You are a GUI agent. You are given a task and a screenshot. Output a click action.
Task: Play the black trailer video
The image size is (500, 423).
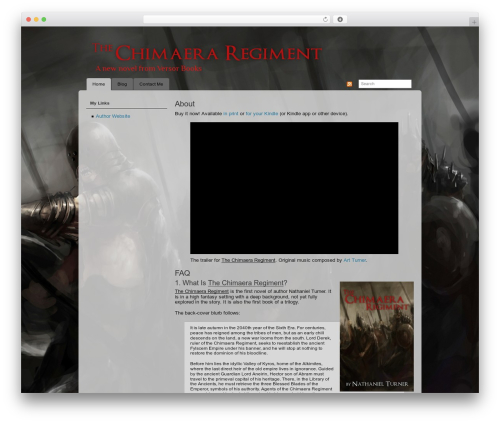click(x=294, y=188)
